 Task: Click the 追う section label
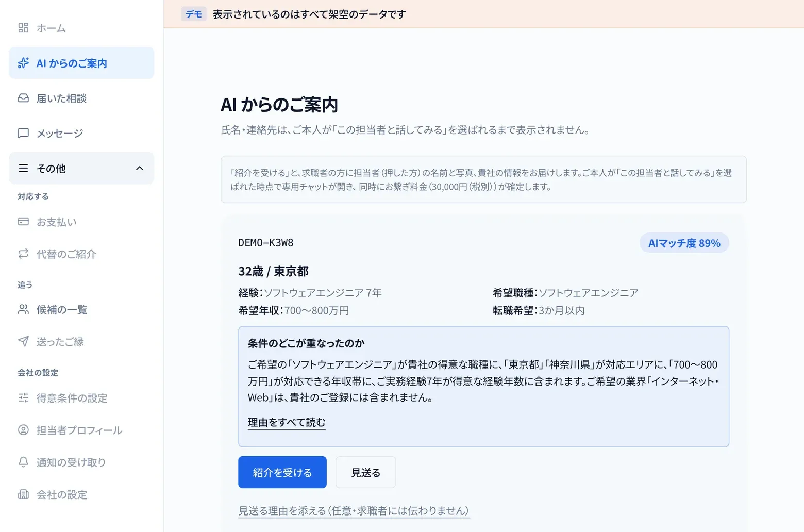point(25,285)
